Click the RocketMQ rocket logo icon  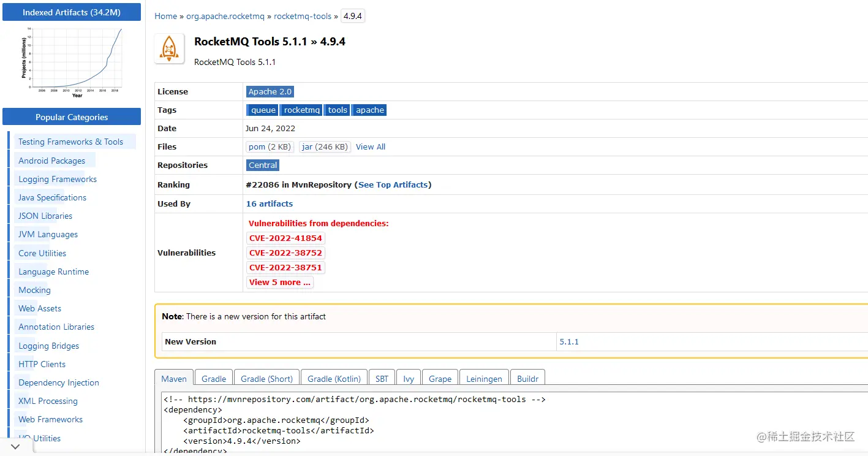pyautogui.click(x=170, y=49)
